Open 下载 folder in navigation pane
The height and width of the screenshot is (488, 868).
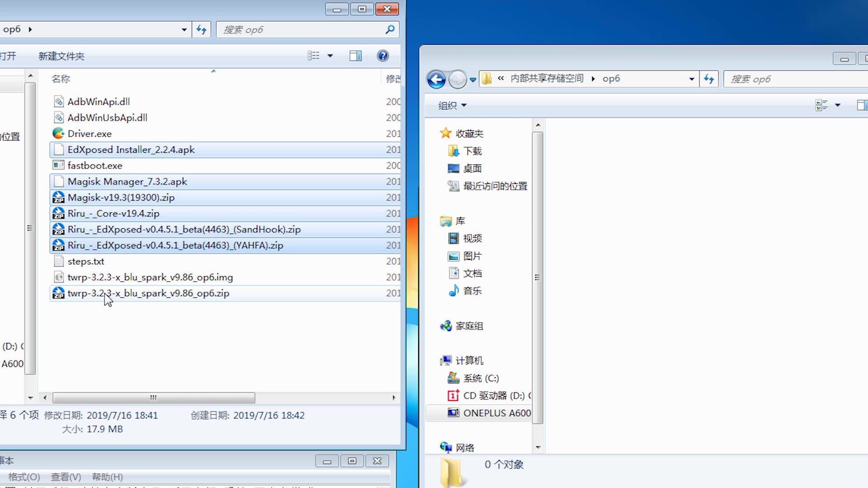472,151
